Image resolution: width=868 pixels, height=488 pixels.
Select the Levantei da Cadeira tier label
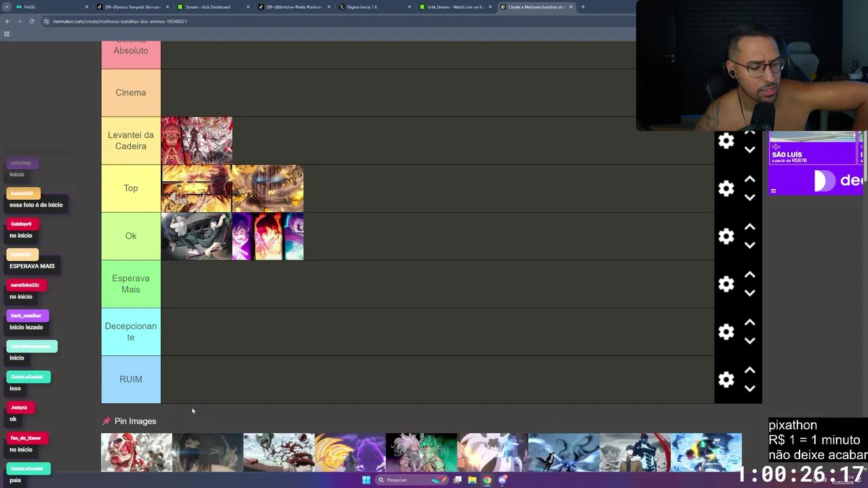[x=131, y=140]
